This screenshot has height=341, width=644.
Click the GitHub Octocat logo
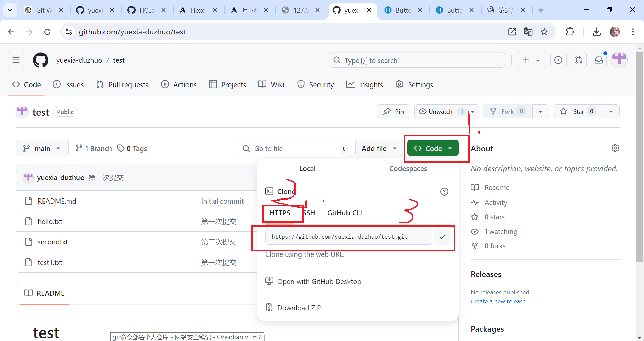coord(41,60)
